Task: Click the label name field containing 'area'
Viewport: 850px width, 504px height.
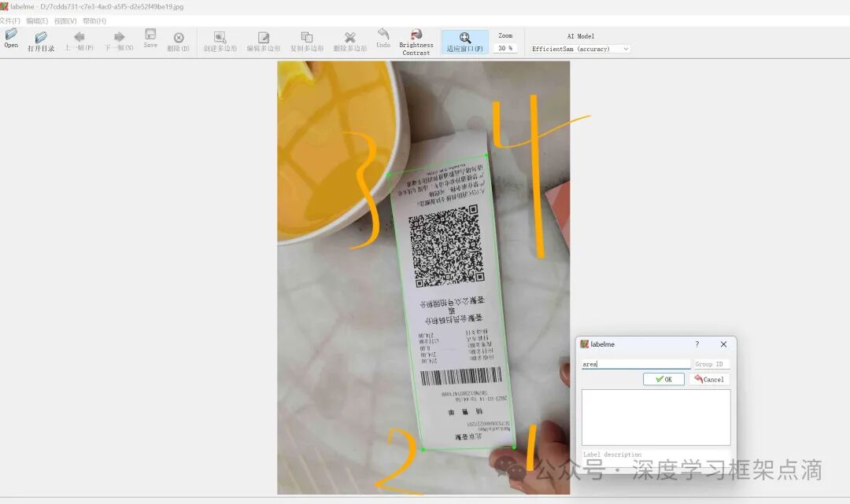Action: click(636, 364)
